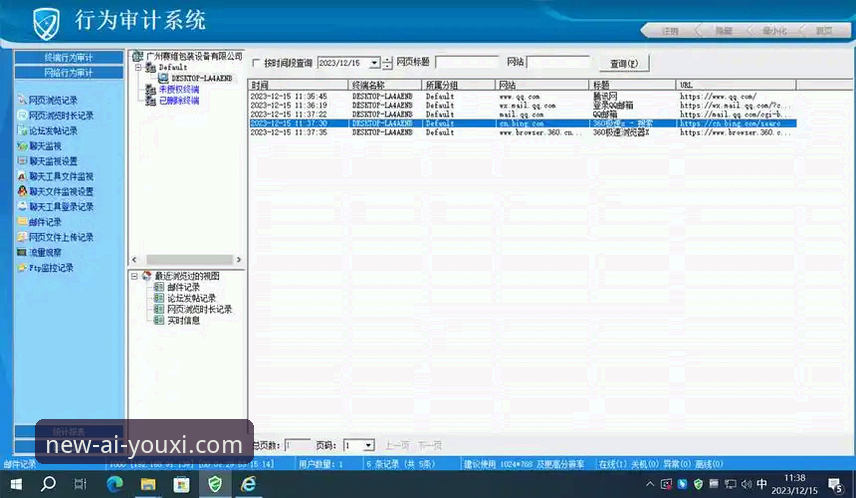Open 实时信息 under recently viewed views
Viewport: 856px width, 498px height.
(183, 321)
